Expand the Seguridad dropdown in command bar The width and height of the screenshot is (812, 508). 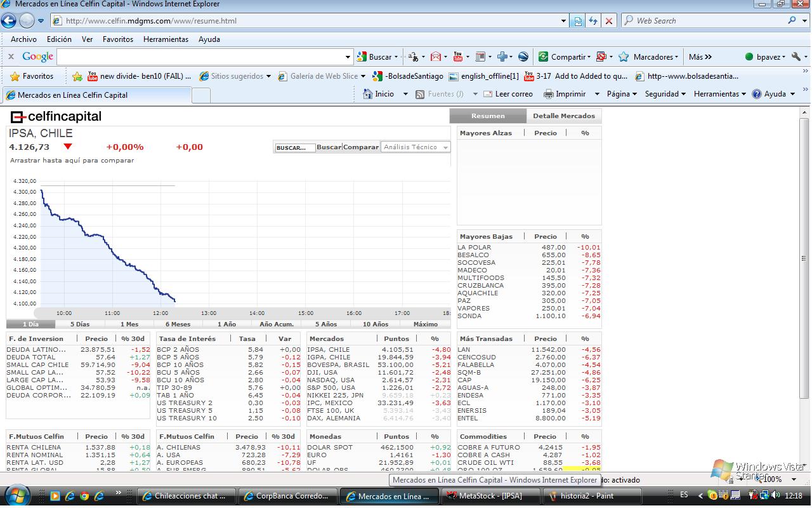click(665, 94)
